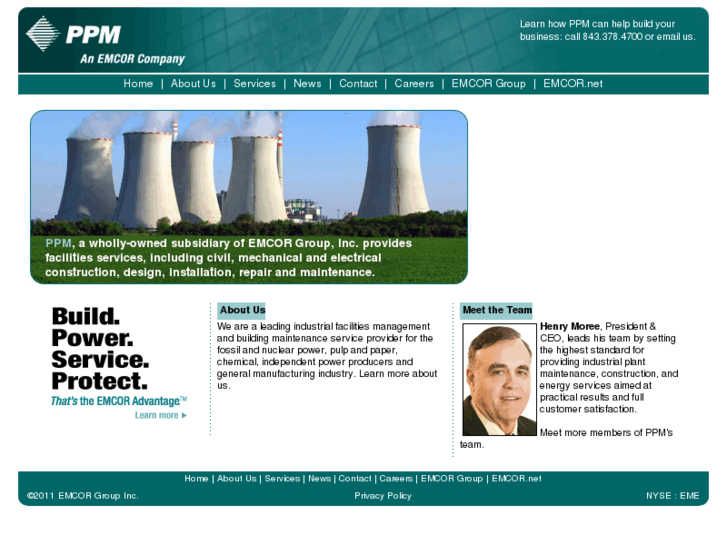Viewport: 727px width, 545px height.
Task: Click the 'email us' link in header
Action: pyautogui.click(x=675, y=37)
